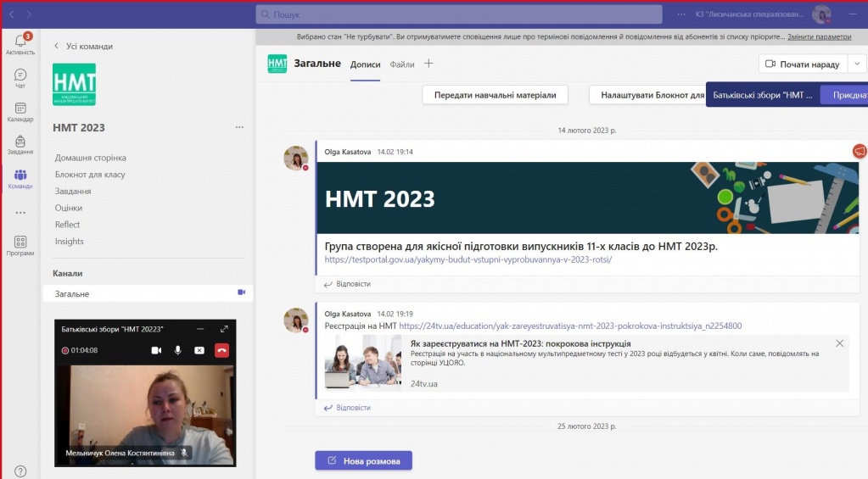Image resolution: width=868 pixels, height=479 pixels.
Task: Open Olga Kasatova avatar on 19:14 post
Action: (x=296, y=159)
